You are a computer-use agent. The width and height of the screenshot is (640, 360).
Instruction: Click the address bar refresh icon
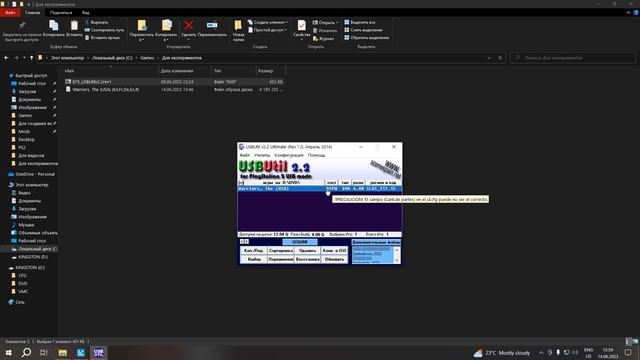[x=500, y=58]
